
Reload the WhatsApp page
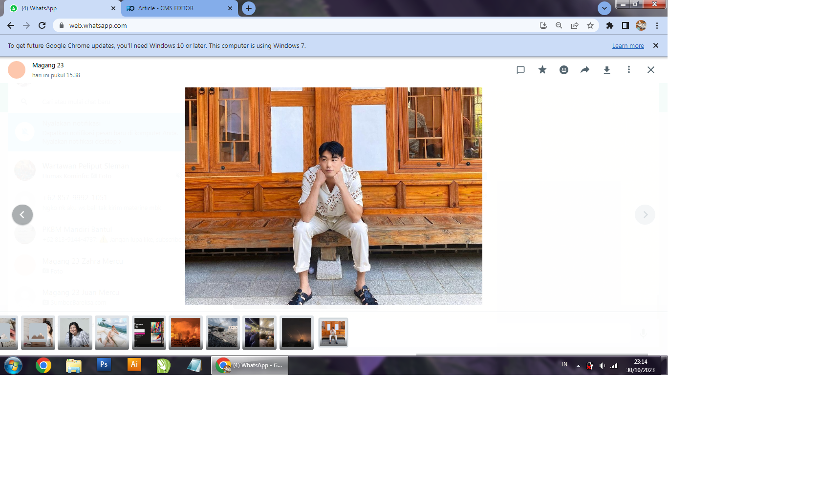42,25
